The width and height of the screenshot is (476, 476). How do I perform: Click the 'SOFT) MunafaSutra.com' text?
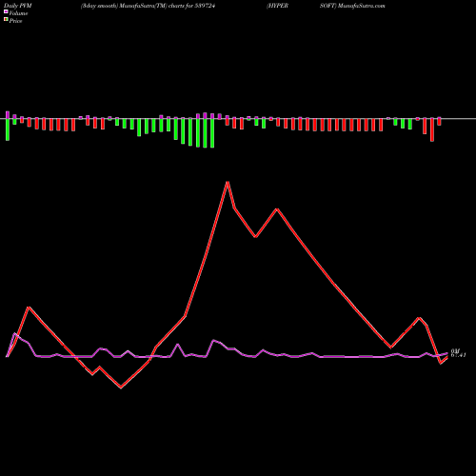tap(352, 6)
